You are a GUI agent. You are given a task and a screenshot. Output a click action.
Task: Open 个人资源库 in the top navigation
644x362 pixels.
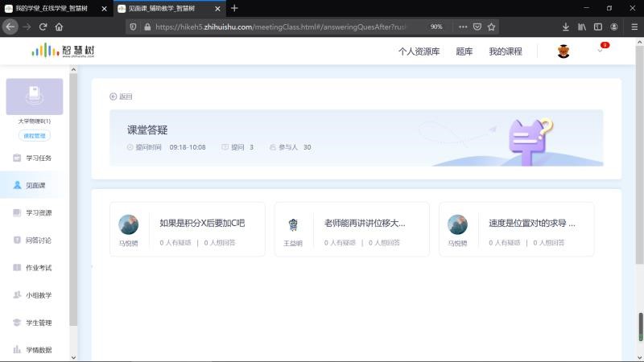(419, 51)
